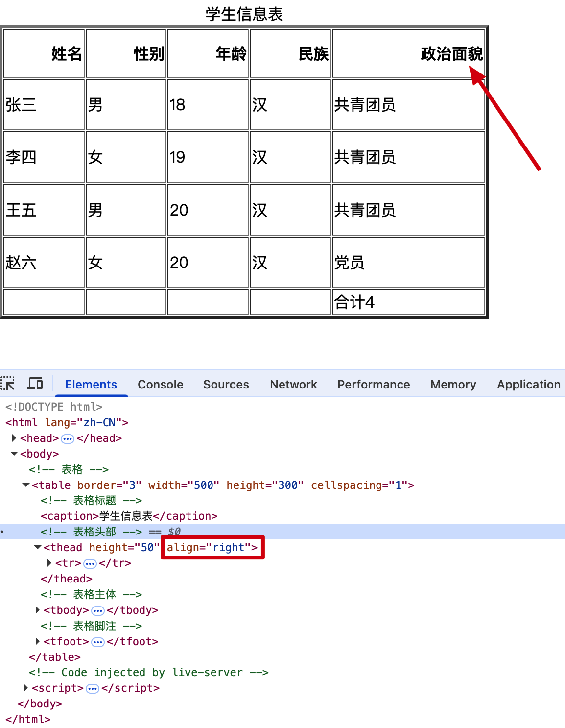
Task: Activate the inspect element picker icon
Action: (x=8, y=384)
